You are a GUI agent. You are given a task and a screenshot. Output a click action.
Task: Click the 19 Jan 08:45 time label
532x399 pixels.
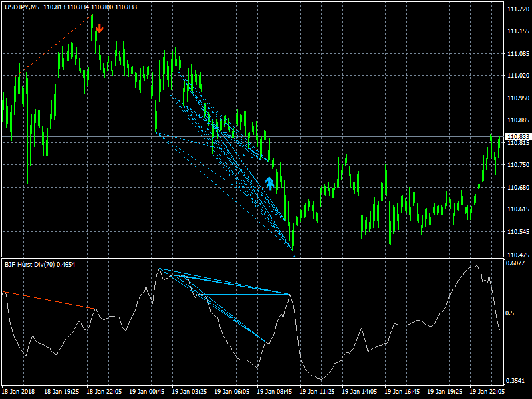[x=275, y=392]
